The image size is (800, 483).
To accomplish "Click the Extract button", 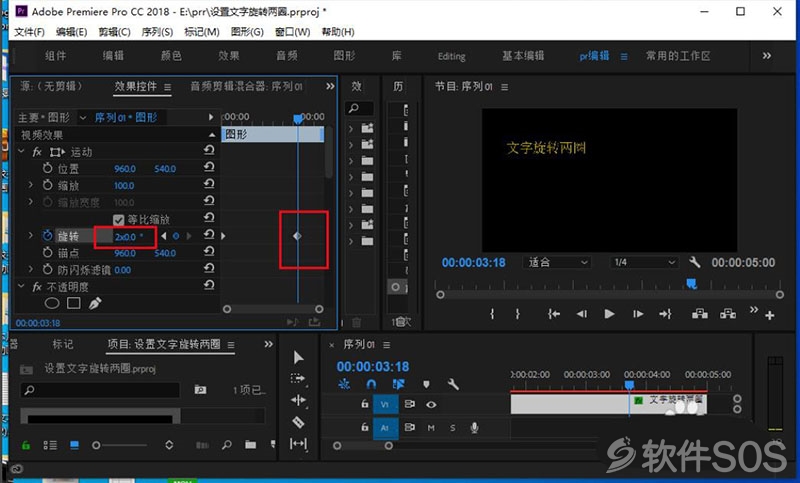I will [x=728, y=314].
